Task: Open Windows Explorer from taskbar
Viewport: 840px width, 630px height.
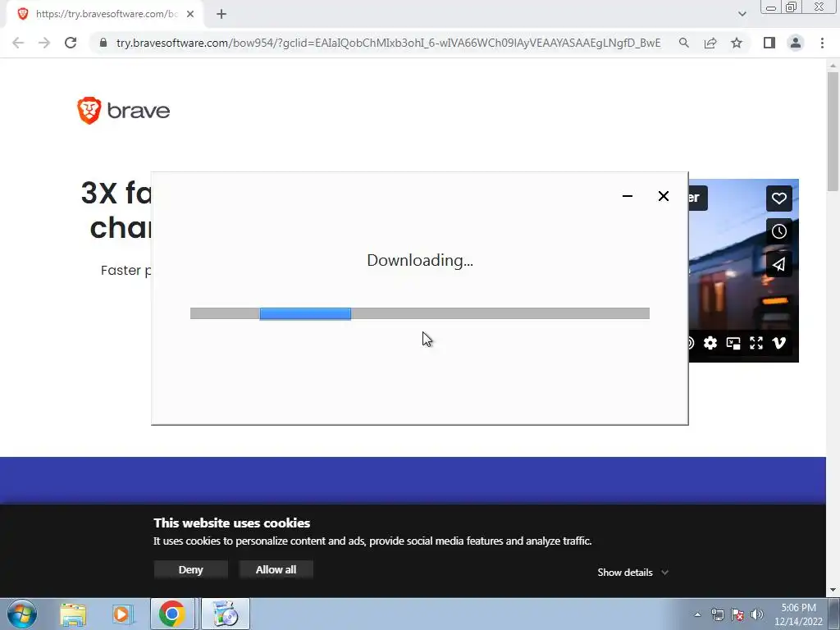Action: pos(73,614)
